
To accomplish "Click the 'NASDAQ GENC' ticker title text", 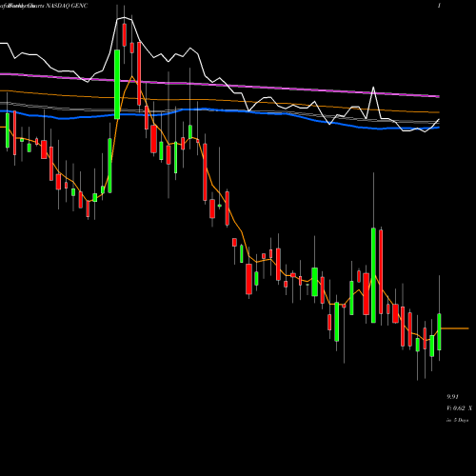I will coord(67,6).
